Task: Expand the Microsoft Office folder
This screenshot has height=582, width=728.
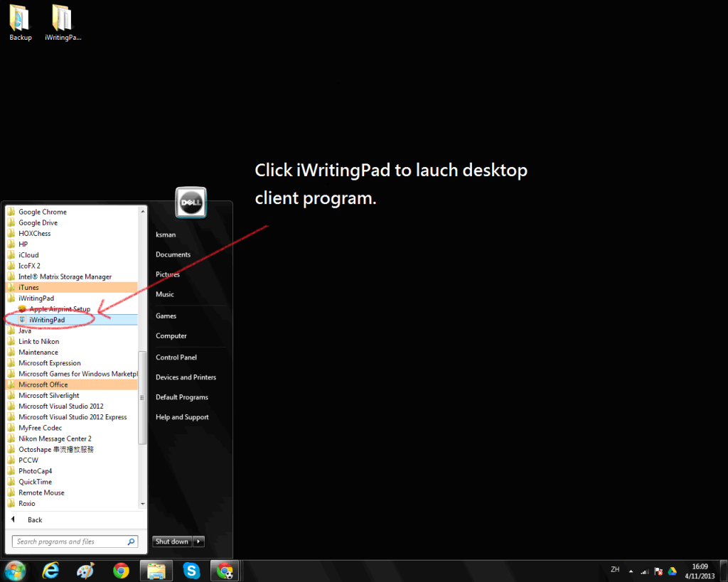Action: point(72,384)
